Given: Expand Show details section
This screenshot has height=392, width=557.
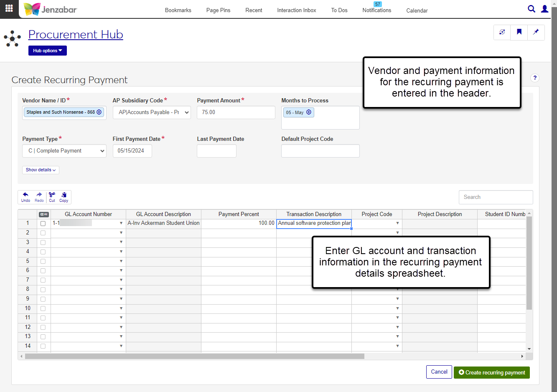Looking at the screenshot, I should click(x=41, y=170).
